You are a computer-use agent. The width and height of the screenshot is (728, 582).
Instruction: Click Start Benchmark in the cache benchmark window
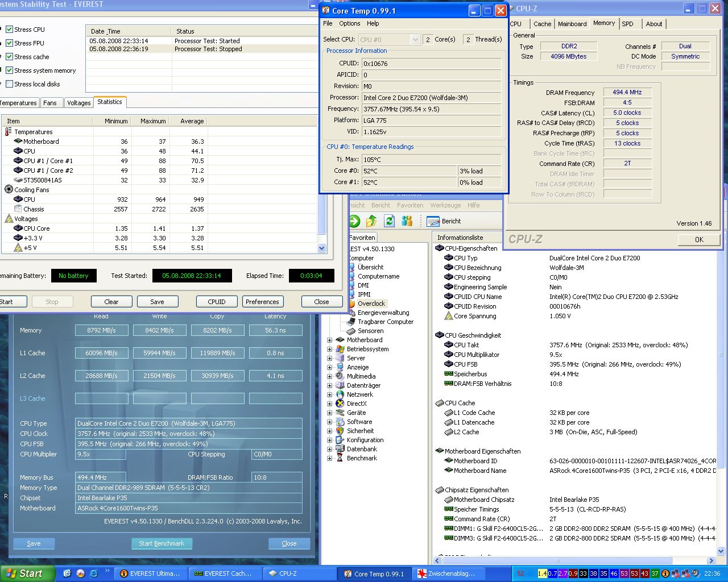point(162,543)
